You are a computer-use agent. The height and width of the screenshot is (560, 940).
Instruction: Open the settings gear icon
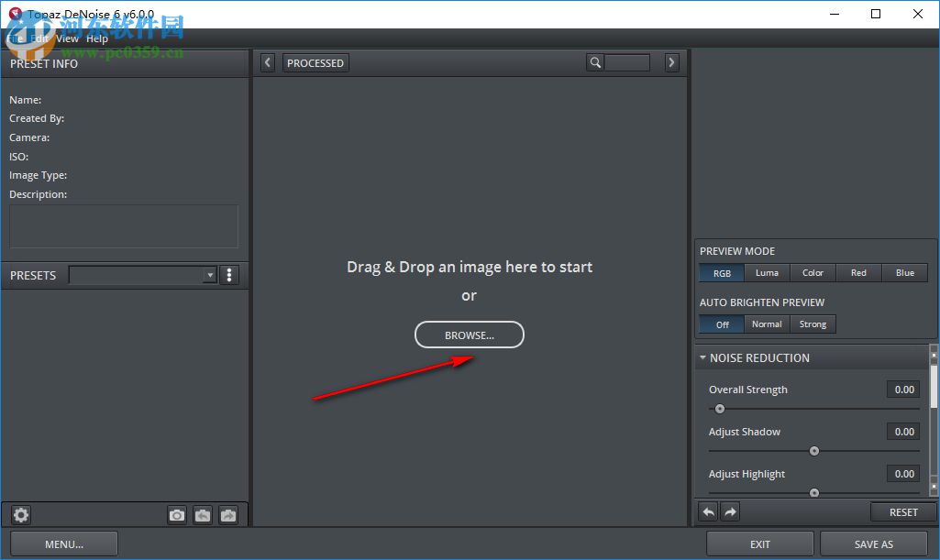(x=21, y=514)
